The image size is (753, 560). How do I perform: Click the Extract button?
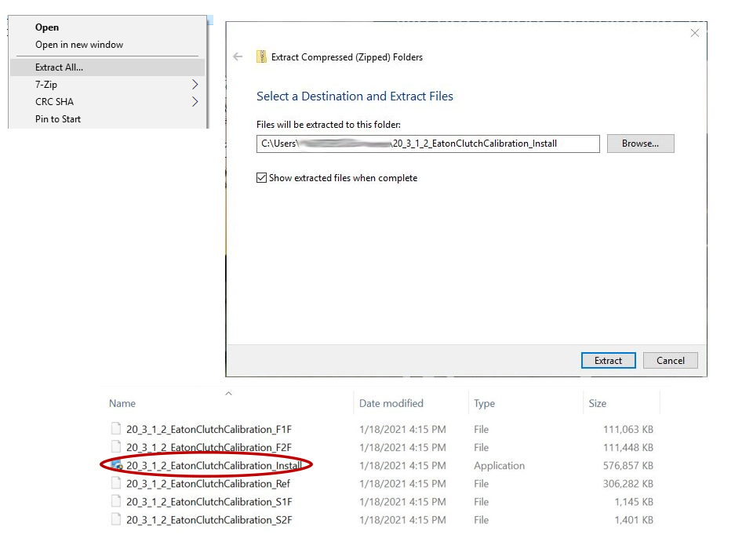pos(608,361)
